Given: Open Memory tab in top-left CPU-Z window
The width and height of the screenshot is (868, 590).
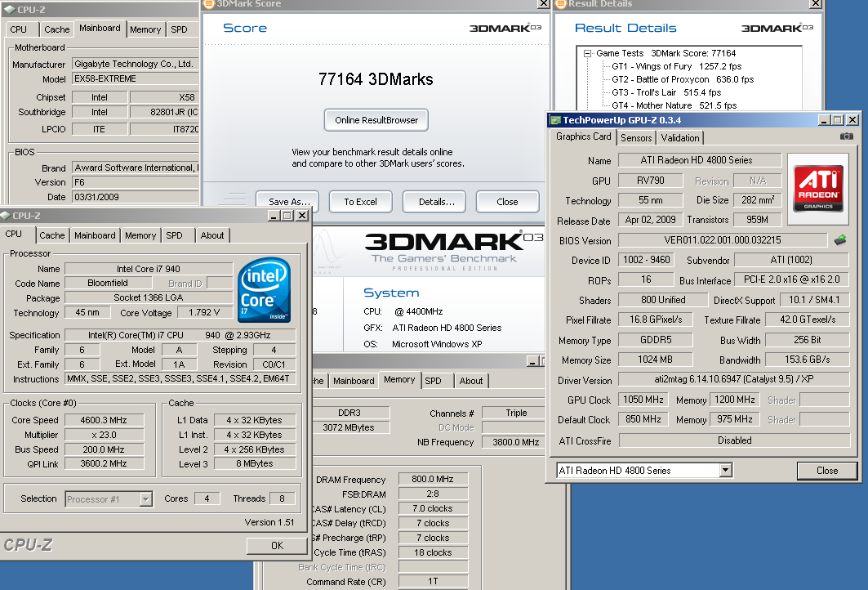Looking at the screenshot, I should click(145, 29).
